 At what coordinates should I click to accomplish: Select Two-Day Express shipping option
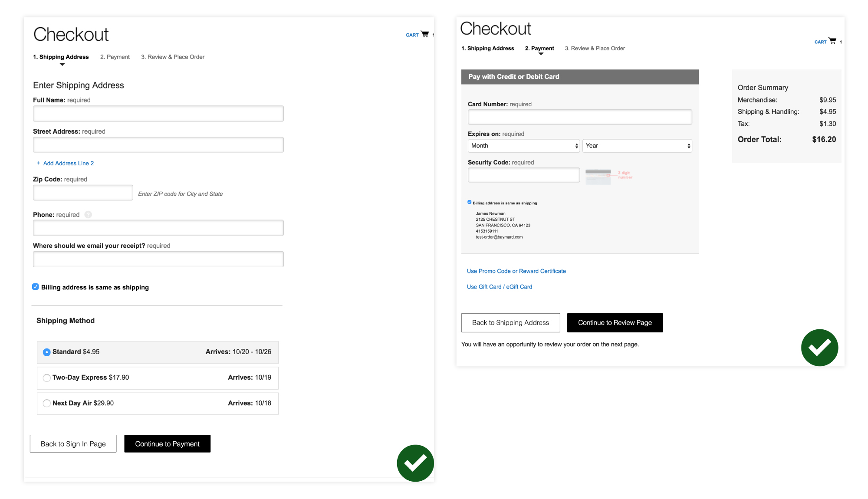(47, 378)
